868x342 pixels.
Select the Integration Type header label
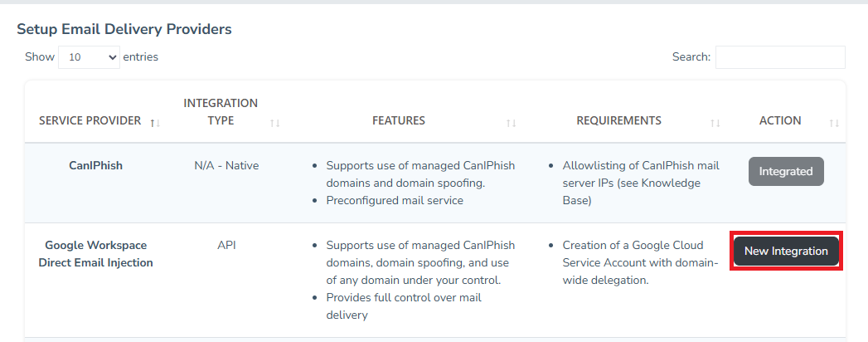pyautogui.click(x=221, y=111)
